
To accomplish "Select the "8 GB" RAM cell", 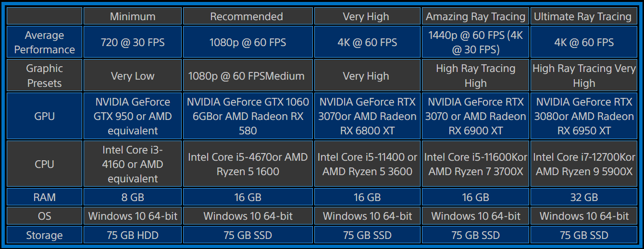I will tap(133, 197).
